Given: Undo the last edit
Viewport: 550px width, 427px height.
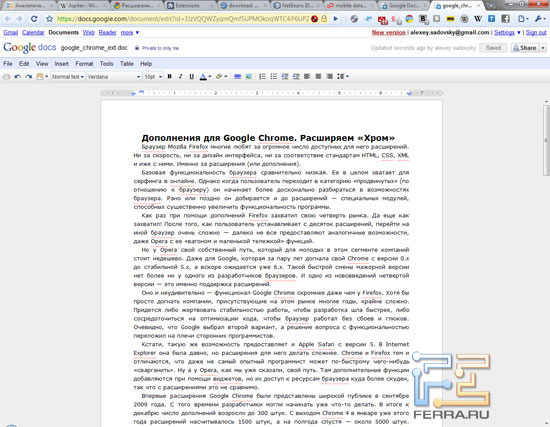Looking at the screenshot, I should (18, 76).
